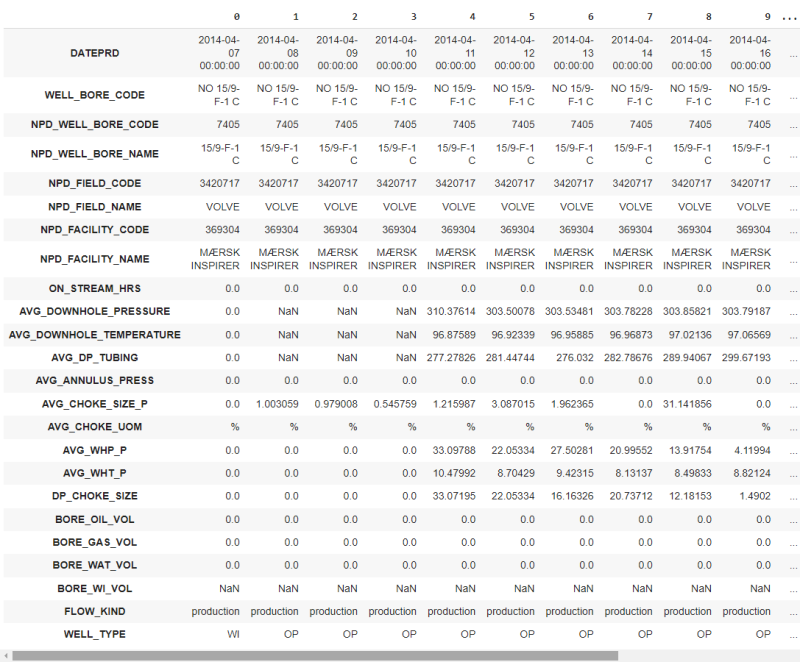Select the BORE_WI_VOL row label
800x662 pixels.
click(97, 588)
